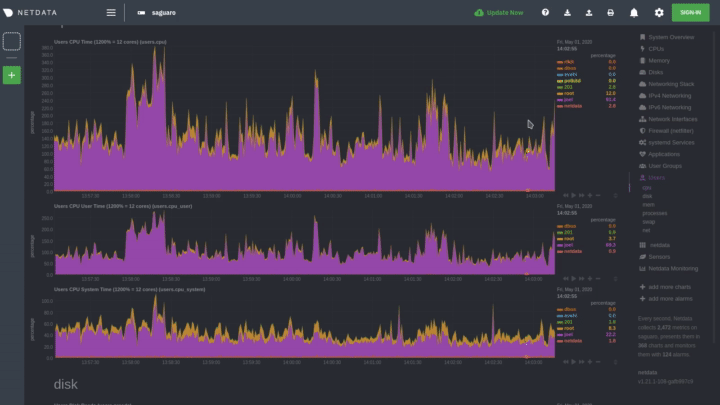
Task: Jump to Users disk subsection
Action: (x=647, y=196)
